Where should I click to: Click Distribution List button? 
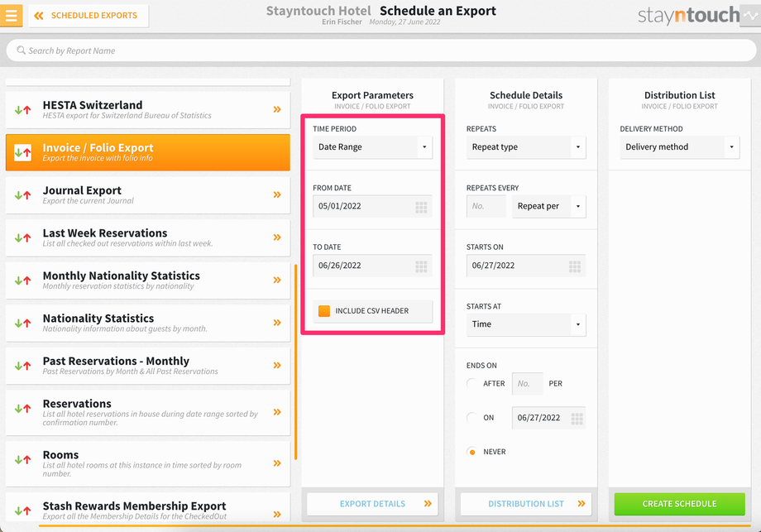(x=526, y=504)
